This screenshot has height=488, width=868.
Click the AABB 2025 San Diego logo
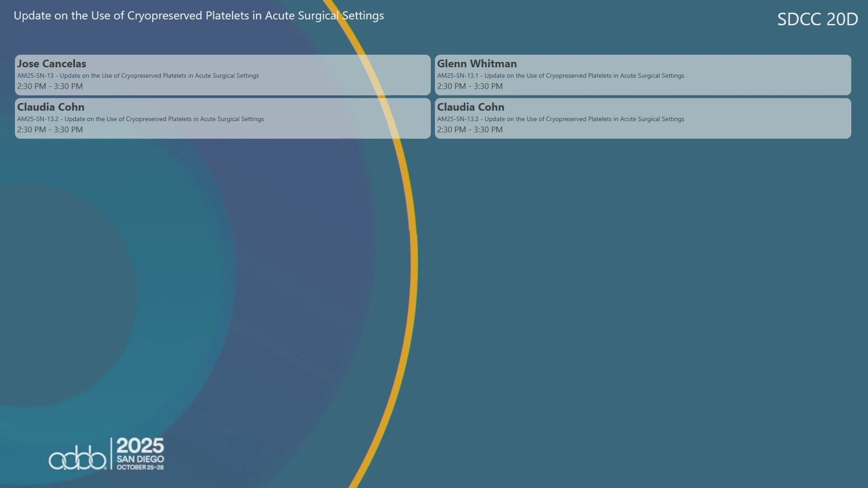[x=107, y=454]
